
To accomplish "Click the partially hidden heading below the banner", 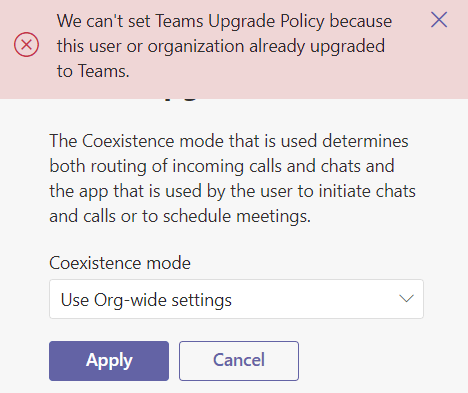I will coord(182,99).
